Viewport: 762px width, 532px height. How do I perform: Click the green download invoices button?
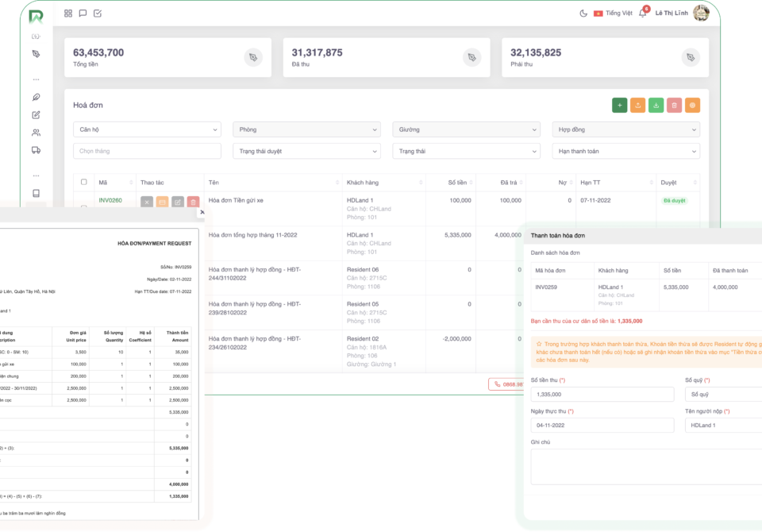pyautogui.click(x=656, y=105)
